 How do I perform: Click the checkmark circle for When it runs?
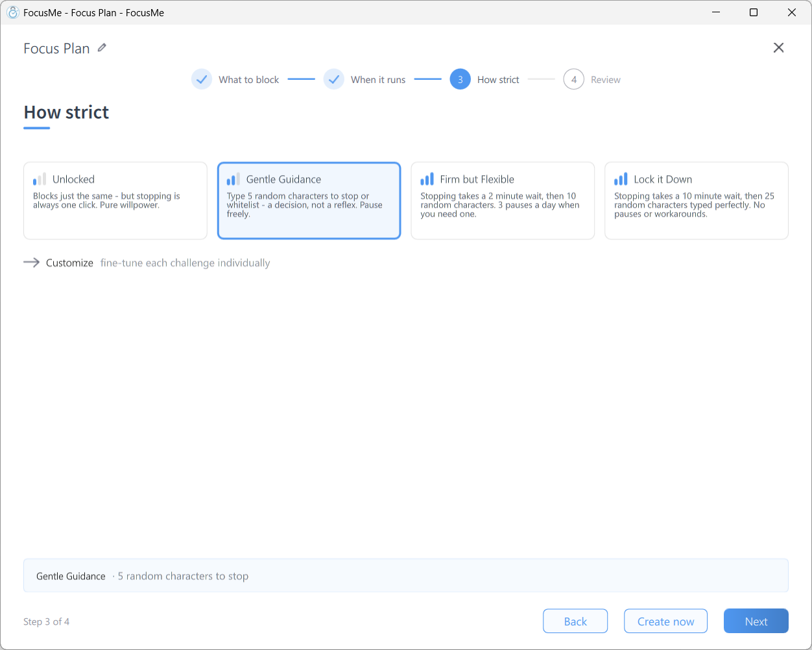coord(334,79)
